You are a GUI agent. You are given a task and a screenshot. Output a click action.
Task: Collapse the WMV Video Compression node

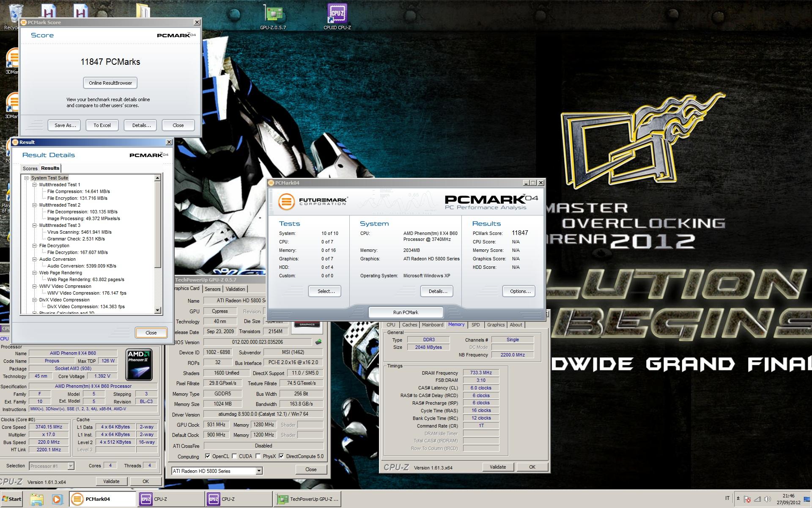[x=35, y=286]
